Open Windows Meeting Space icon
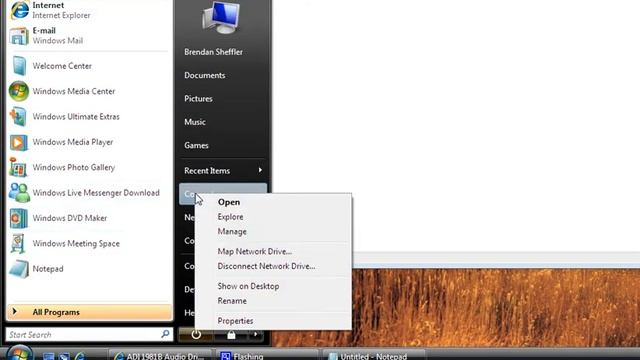The height and width of the screenshot is (360, 640). tap(19, 243)
